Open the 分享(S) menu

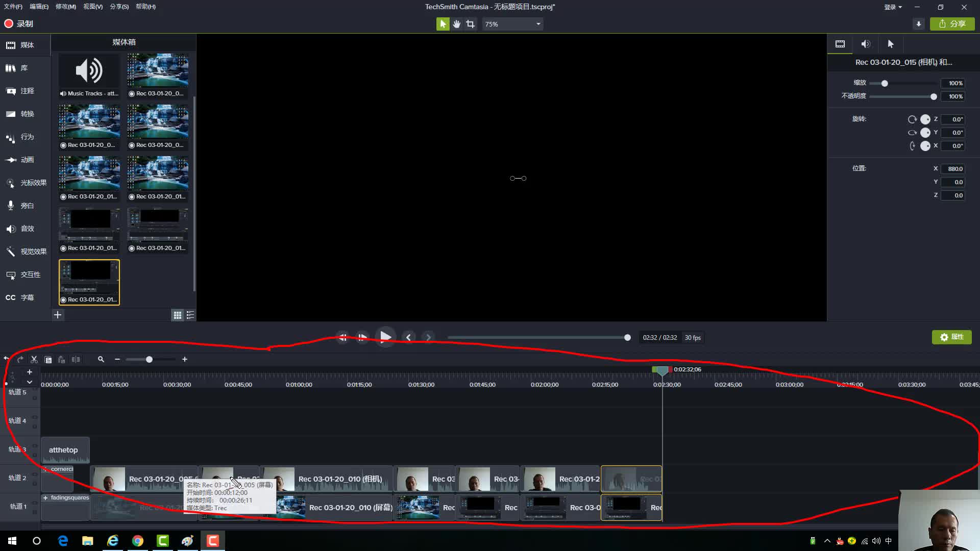pos(119,7)
